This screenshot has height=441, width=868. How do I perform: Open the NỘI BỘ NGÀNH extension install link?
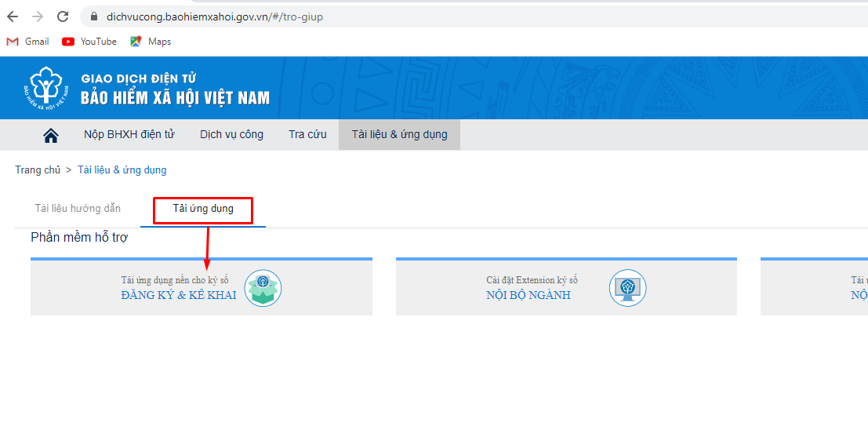click(x=528, y=295)
